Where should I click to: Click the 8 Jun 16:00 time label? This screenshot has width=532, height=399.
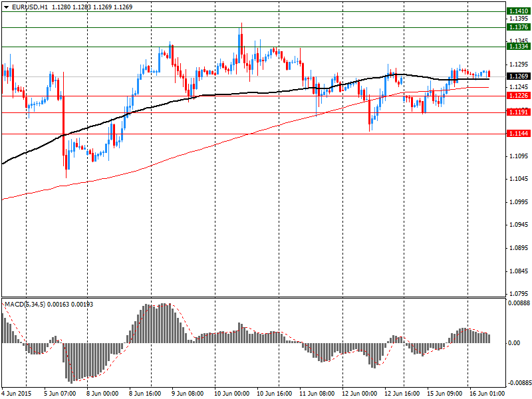(145, 394)
